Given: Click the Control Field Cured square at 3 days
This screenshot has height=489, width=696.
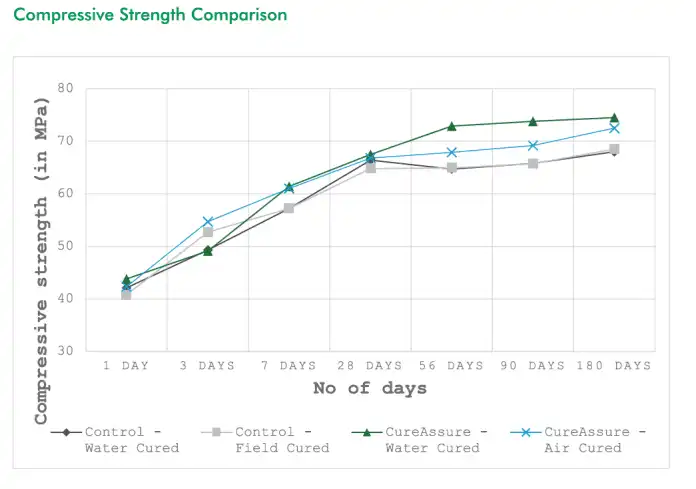Looking at the screenshot, I should [208, 232].
